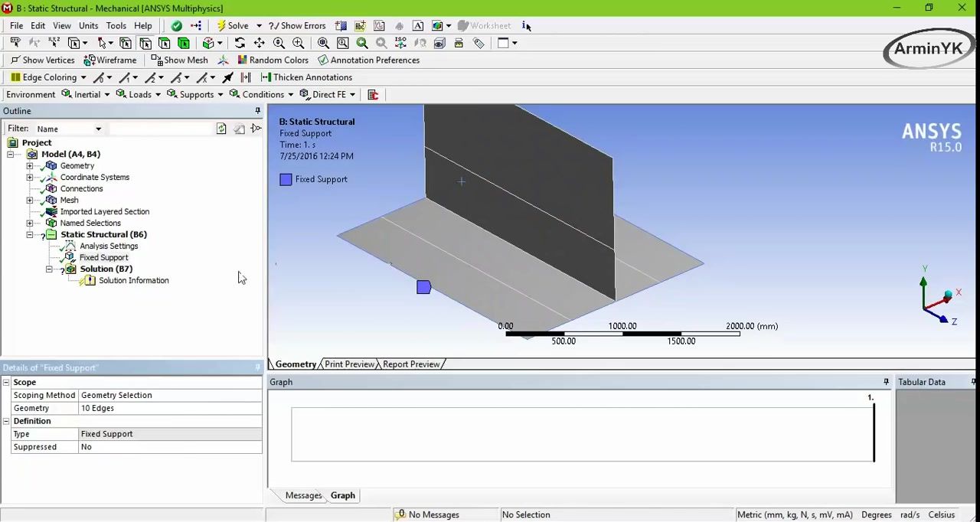The height and width of the screenshot is (522, 980).
Task: Expand the Geometry tree node
Action: [30, 165]
